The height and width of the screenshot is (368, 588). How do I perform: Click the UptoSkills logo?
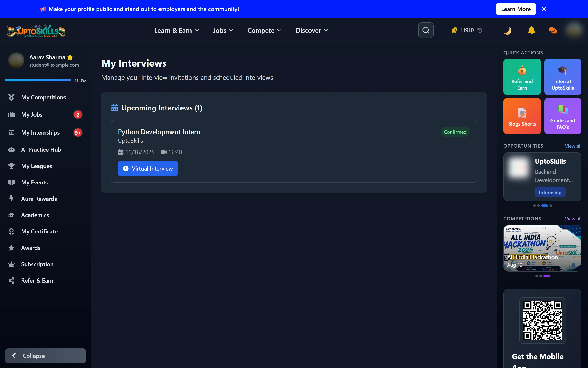click(x=36, y=31)
